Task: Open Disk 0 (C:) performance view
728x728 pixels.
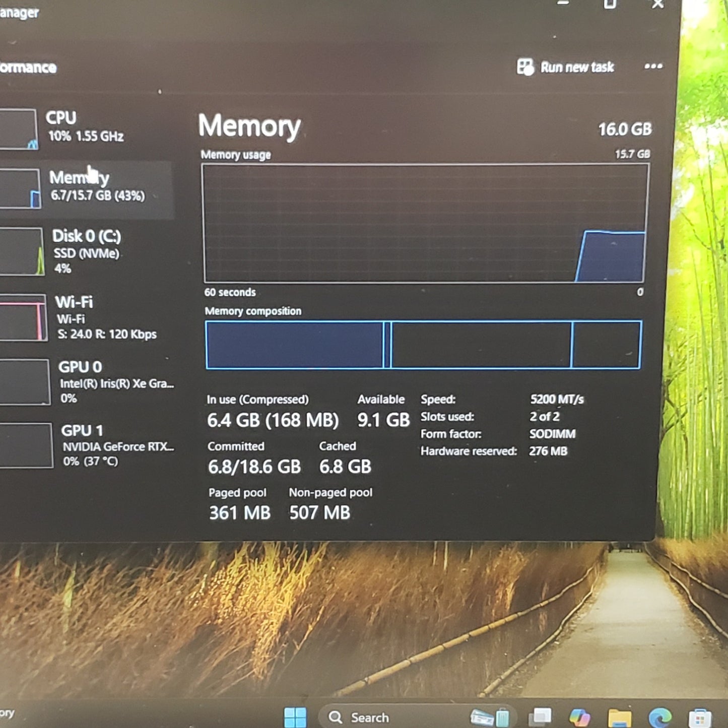Action: (87, 251)
